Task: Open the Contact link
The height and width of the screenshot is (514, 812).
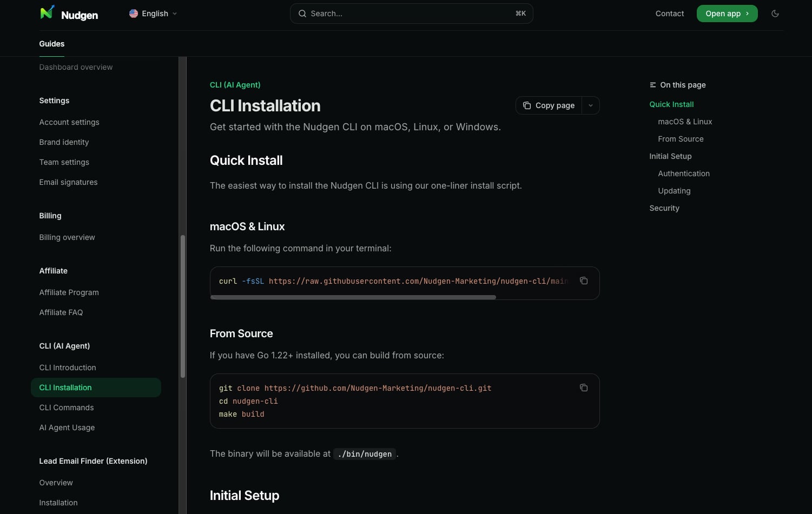Action: 670,14
